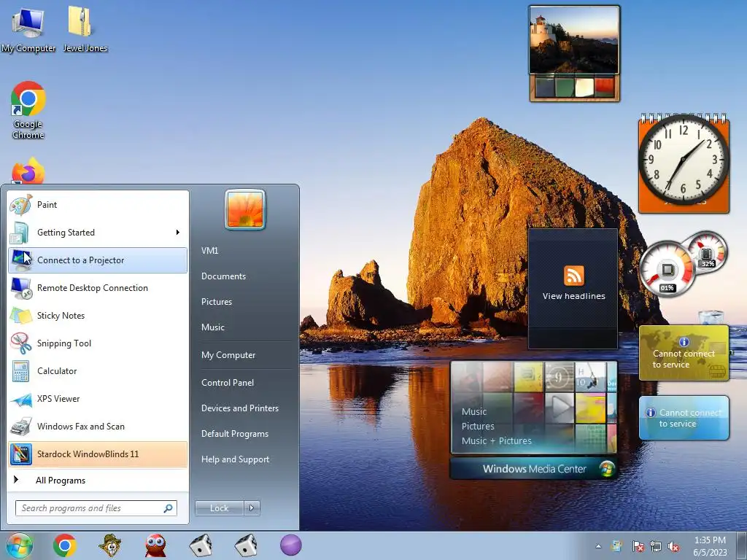
Task: Click the muted volume tray icon
Action: [x=673, y=546]
